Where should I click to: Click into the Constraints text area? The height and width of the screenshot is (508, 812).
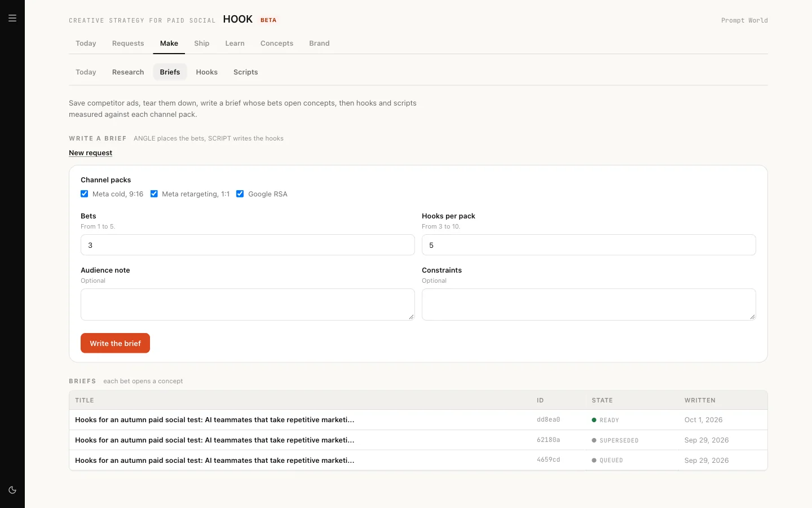click(x=589, y=305)
